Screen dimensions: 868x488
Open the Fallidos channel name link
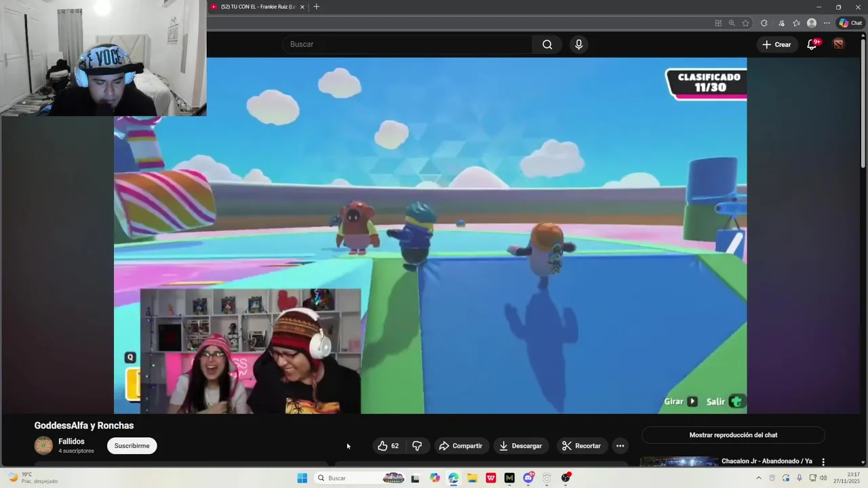[x=71, y=441]
